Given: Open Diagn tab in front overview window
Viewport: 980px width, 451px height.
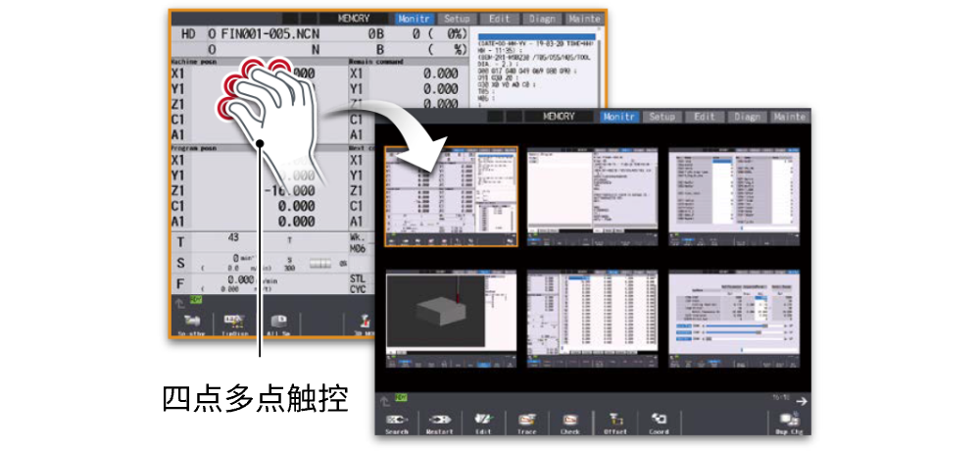Looking at the screenshot, I should (746, 117).
